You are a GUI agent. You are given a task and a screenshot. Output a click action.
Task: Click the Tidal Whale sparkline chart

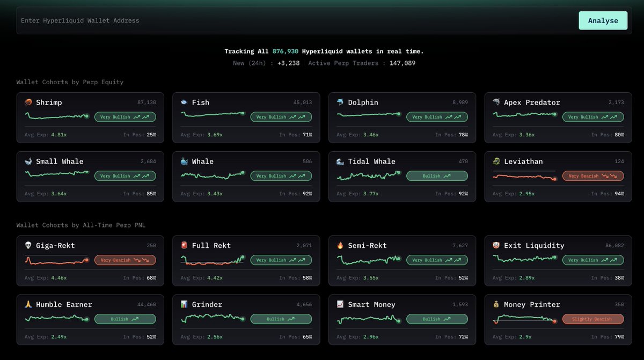pyautogui.click(x=369, y=175)
